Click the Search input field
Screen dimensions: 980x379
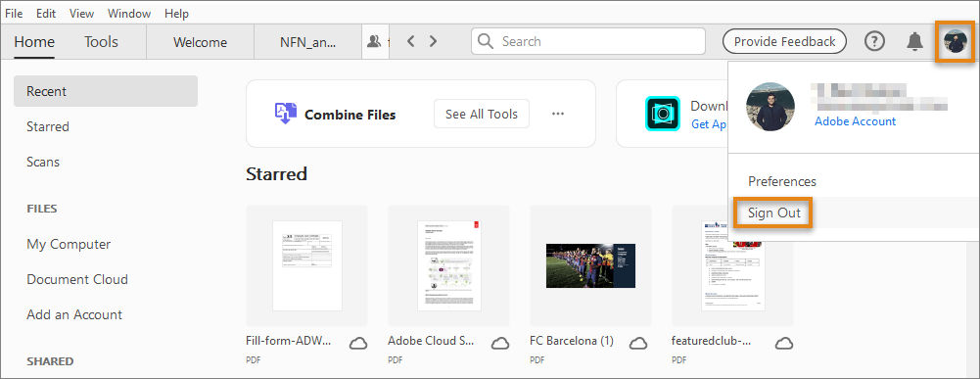pyautogui.click(x=588, y=41)
